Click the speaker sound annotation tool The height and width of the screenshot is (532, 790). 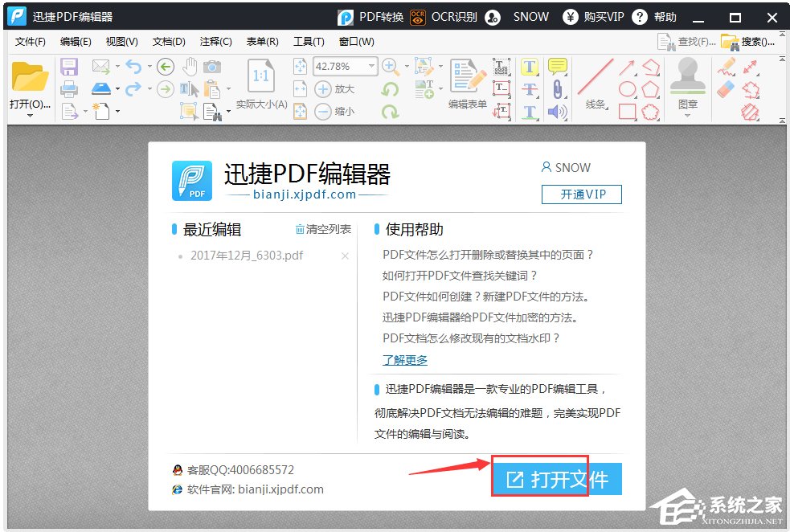click(557, 112)
